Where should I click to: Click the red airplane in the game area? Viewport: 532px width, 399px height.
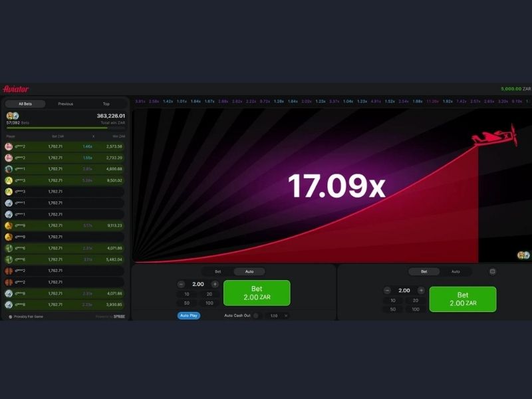pyautogui.click(x=495, y=136)
